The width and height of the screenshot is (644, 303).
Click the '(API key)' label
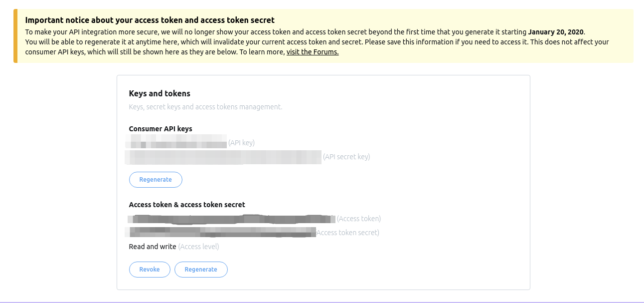(241, 143)
